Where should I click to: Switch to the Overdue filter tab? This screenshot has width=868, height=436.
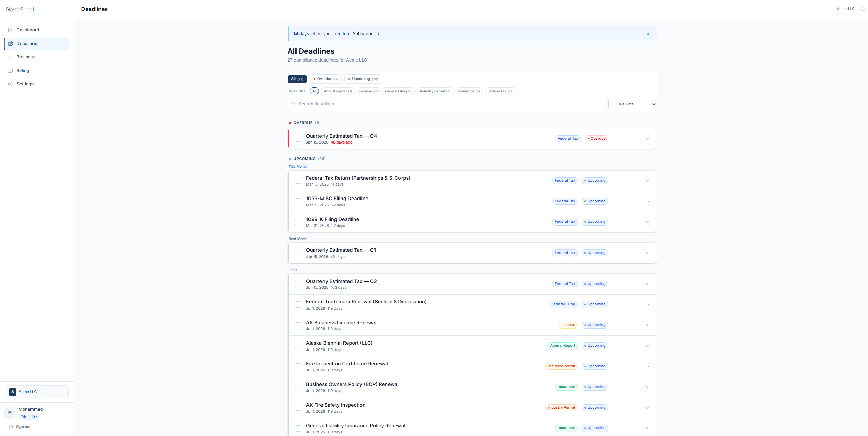[x=325, y=79]
